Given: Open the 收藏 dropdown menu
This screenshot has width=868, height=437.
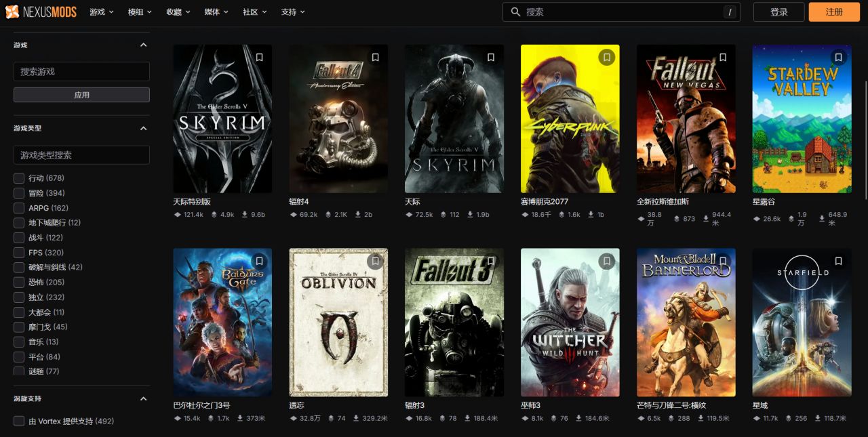Looking at the screenshot, I should 178,12.
